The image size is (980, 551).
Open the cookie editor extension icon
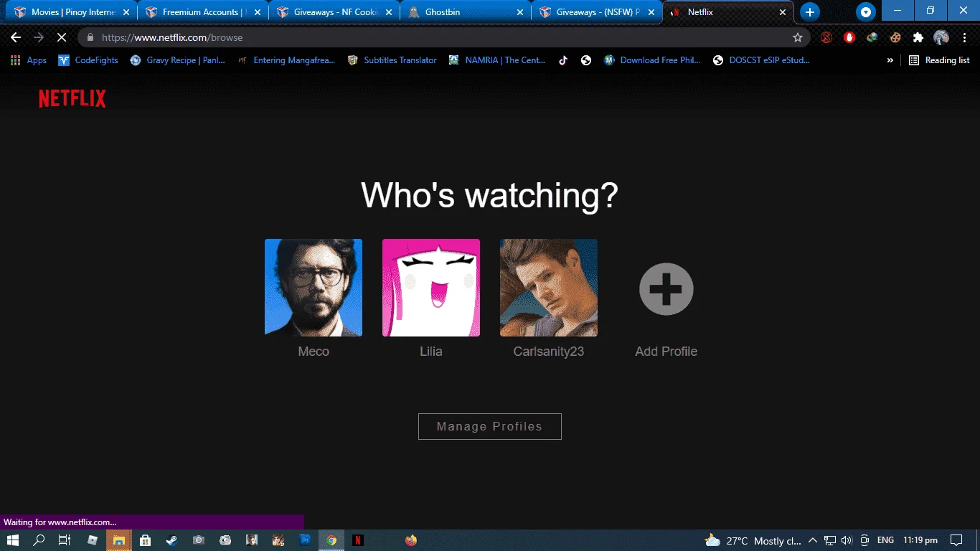pyautogui.click(x=895, y=37)
